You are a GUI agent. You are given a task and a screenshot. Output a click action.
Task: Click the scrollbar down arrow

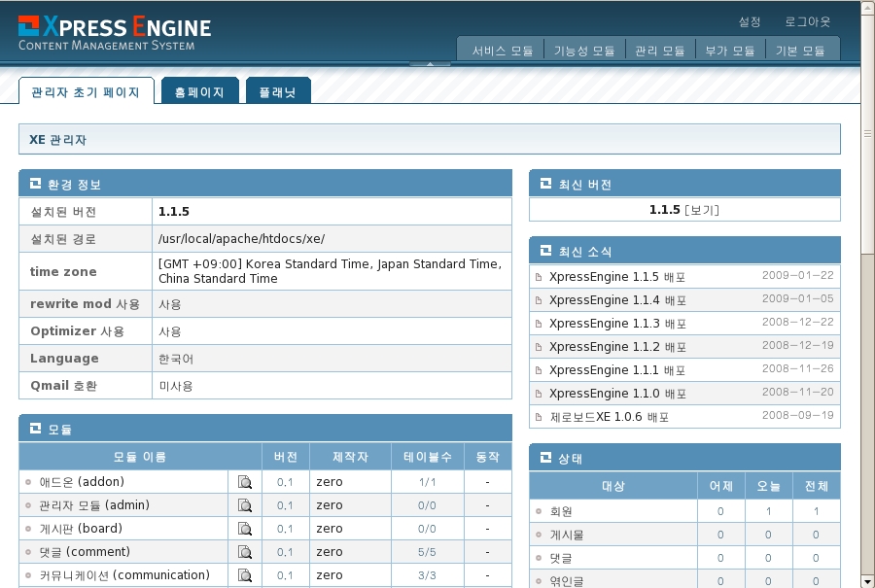tap(868, 581)
